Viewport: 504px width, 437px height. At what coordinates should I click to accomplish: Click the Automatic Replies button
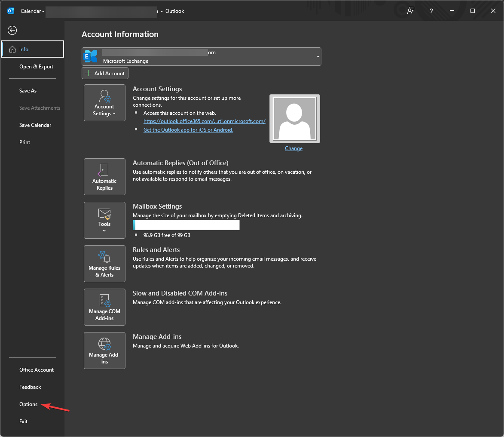pyautogui.click(x=104, y=177)
